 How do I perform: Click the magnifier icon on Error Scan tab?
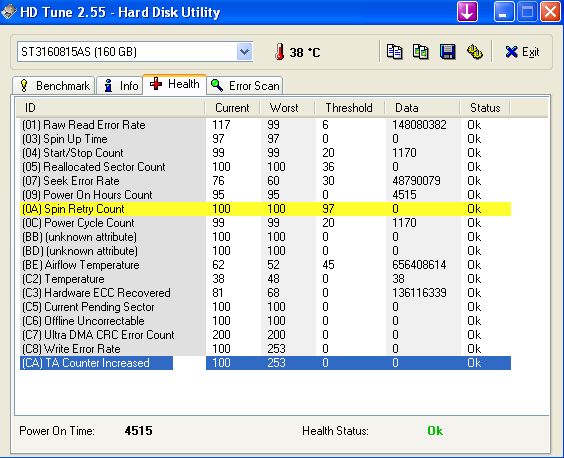217,85
